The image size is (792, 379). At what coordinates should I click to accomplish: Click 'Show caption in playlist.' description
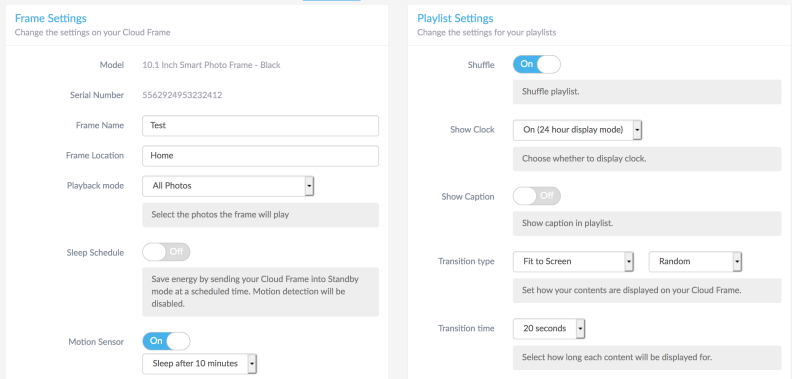(567, 223)
